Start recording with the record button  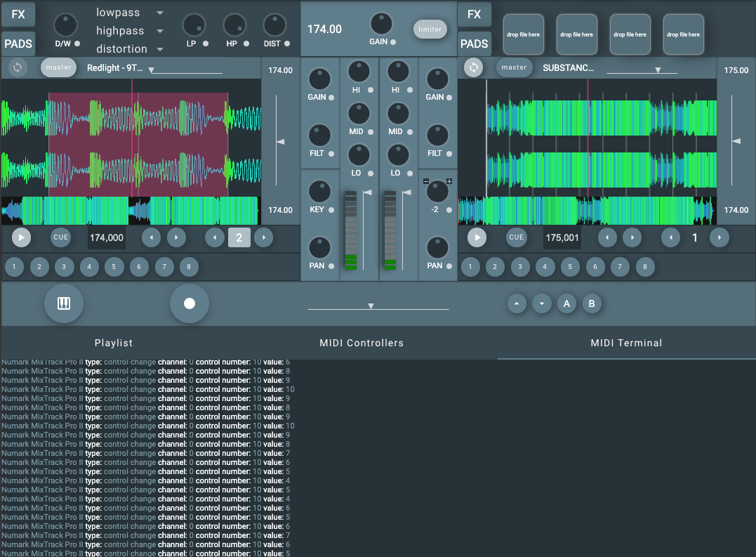(x=190, y=303)
